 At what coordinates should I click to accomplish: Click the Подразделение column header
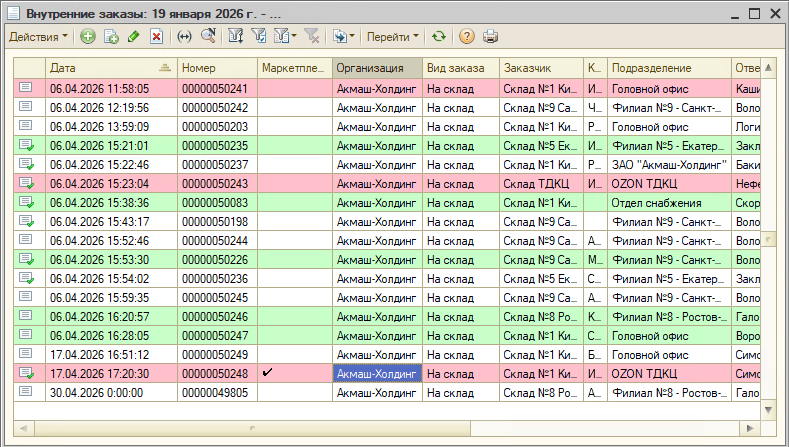click(669, 68)
